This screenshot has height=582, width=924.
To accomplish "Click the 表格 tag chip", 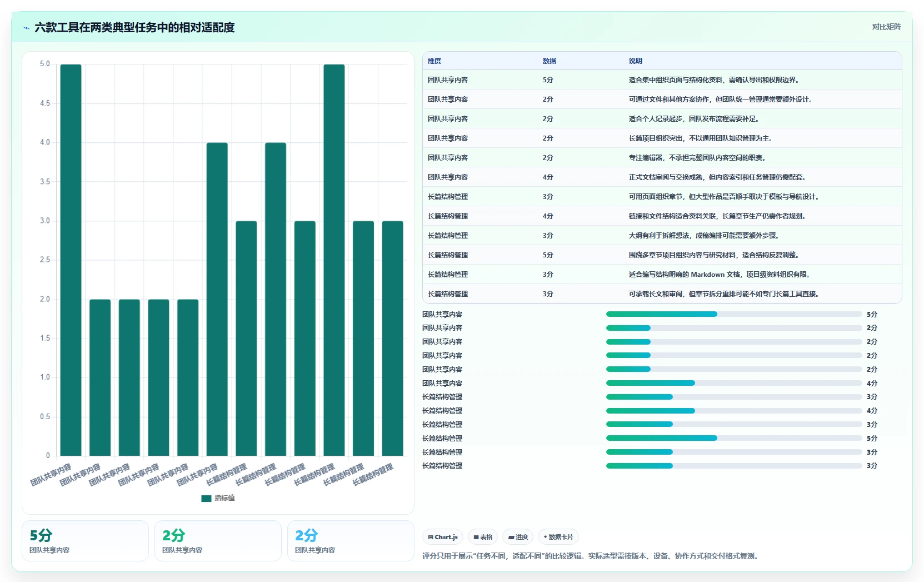I will pos(483,537).
